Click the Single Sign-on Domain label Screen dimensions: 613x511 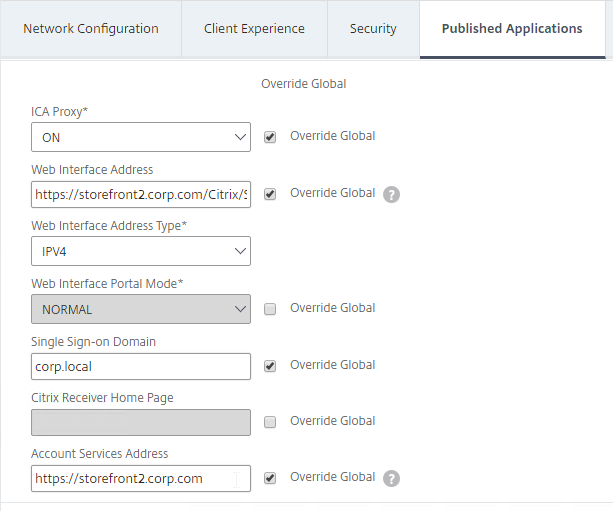[x=93, y=342]
